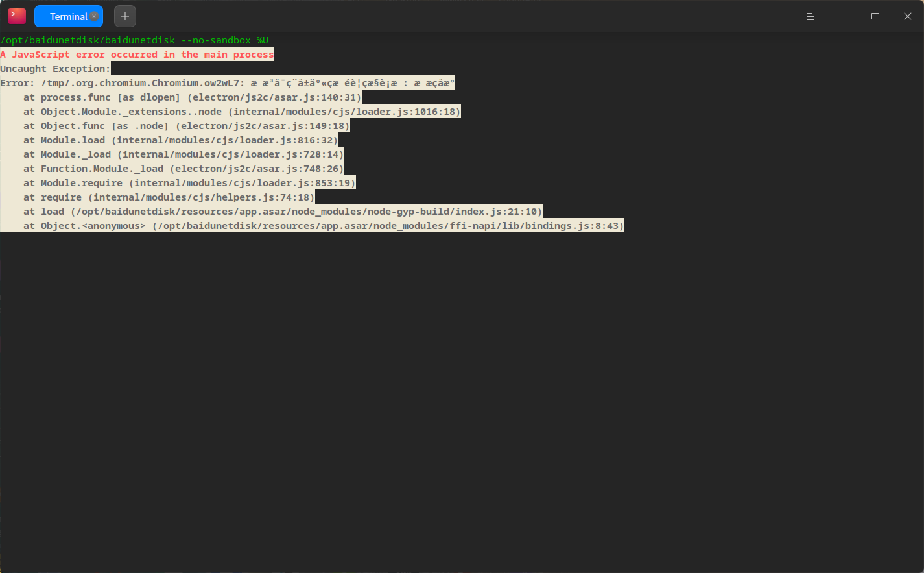Close the terminal window
Viewport: 924px width, 573px height.
pos(908,16)
